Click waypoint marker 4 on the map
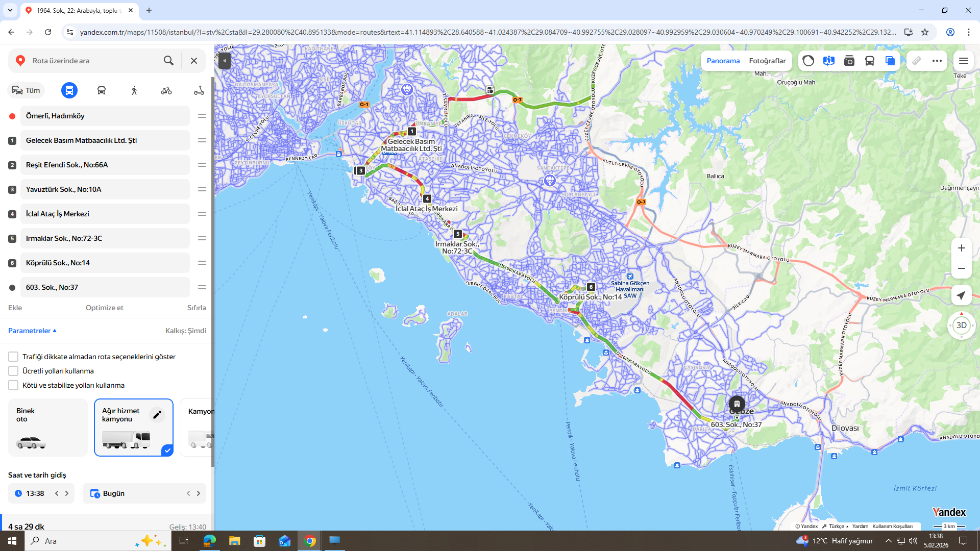 point(427,198)
